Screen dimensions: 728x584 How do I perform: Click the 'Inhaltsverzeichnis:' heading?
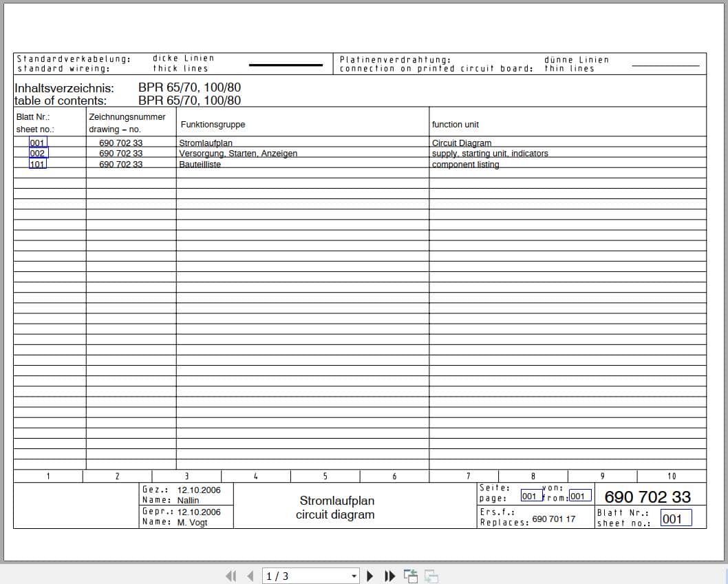pyautogui.click(x=64, y=88)
